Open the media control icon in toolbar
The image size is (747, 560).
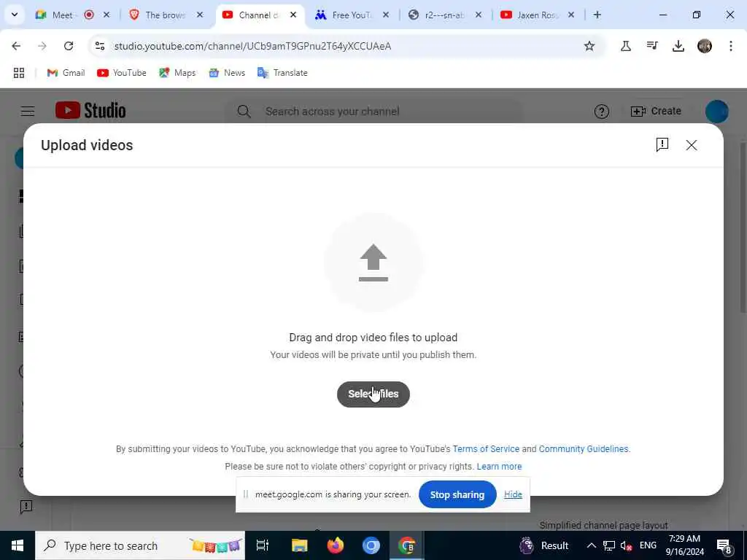coord(651,46)
